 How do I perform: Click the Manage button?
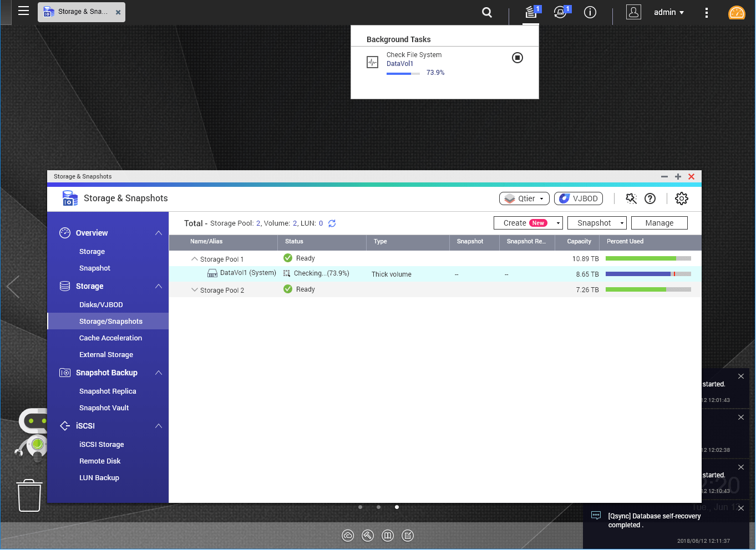point(659,222)
